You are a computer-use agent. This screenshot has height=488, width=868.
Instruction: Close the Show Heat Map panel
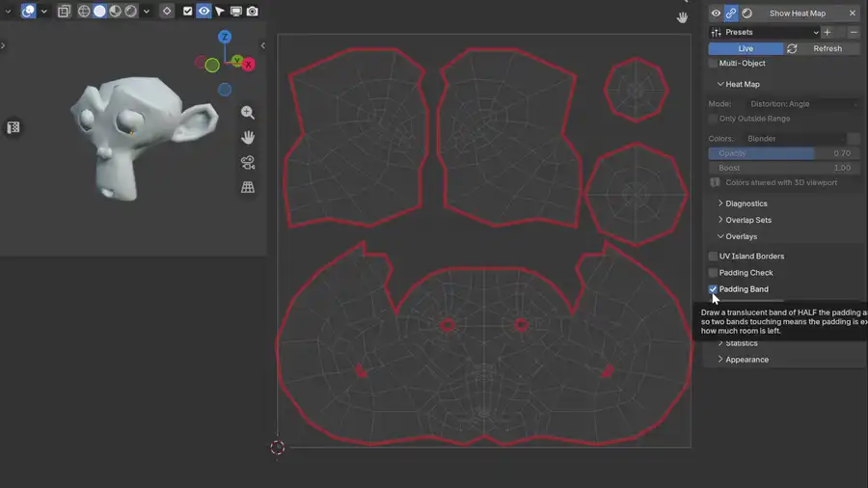(853, 14)
